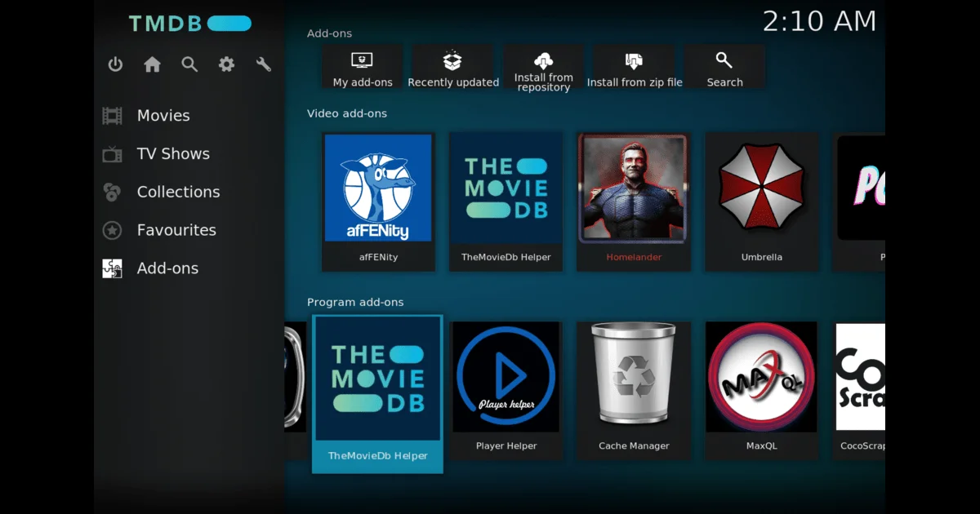Open Recently updated add-ons

click(452, 67)
